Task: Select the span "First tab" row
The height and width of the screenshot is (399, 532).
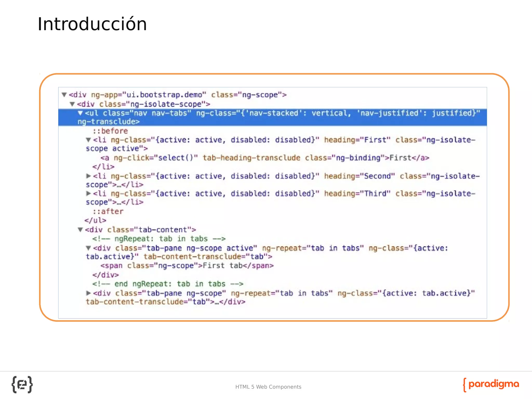Action: (x=187, y=266)
